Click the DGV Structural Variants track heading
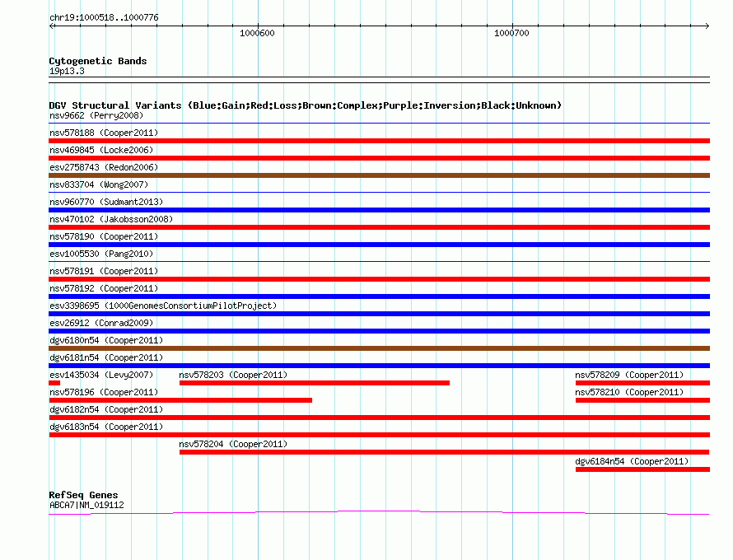Image resolution: width=733 pixels, height=560 pixels. coord(306,105)
